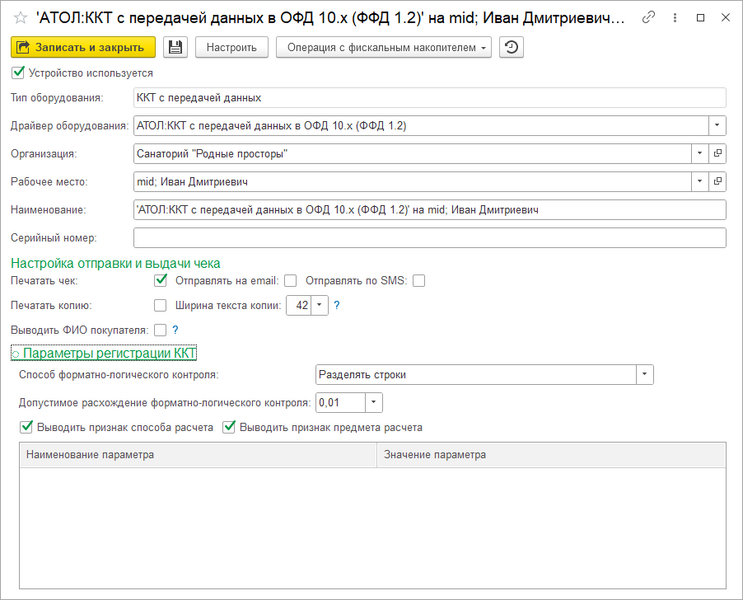Enable Отправлять на email checkbox
This screenshot has width=743, height=600.
click(290, 281)
